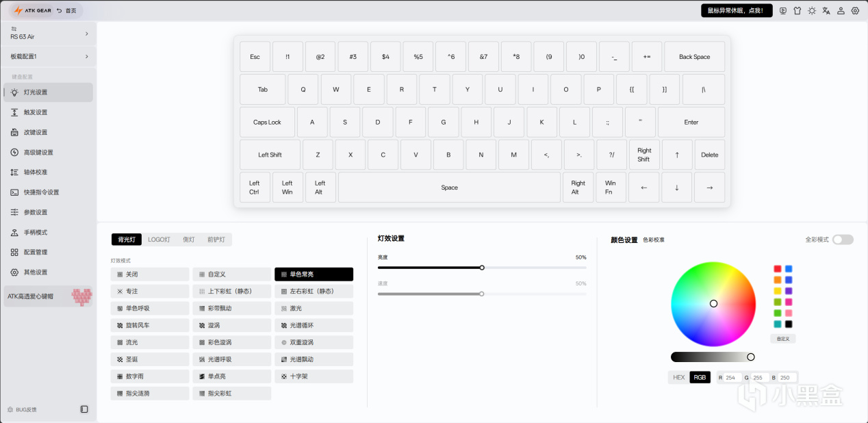Toggle the 全彩模式 switch
Viewport: 868px width, 423px height.
843,240
